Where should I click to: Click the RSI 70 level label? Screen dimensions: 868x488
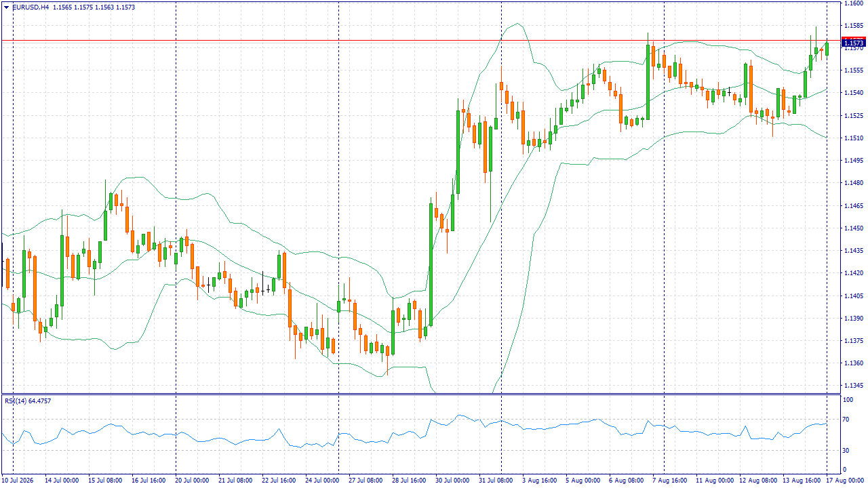846,420
